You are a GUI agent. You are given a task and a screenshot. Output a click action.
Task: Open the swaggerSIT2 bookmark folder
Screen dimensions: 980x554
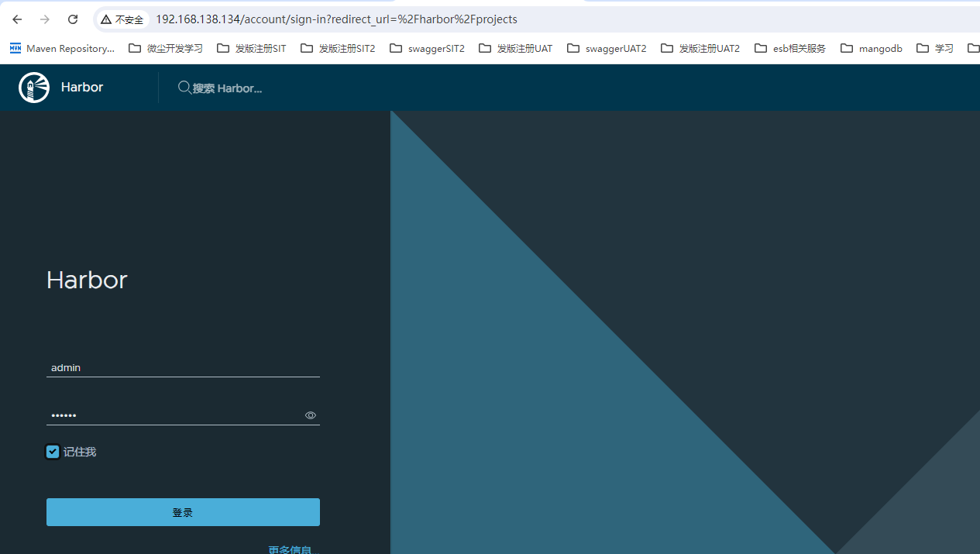(x=427, y=48)
